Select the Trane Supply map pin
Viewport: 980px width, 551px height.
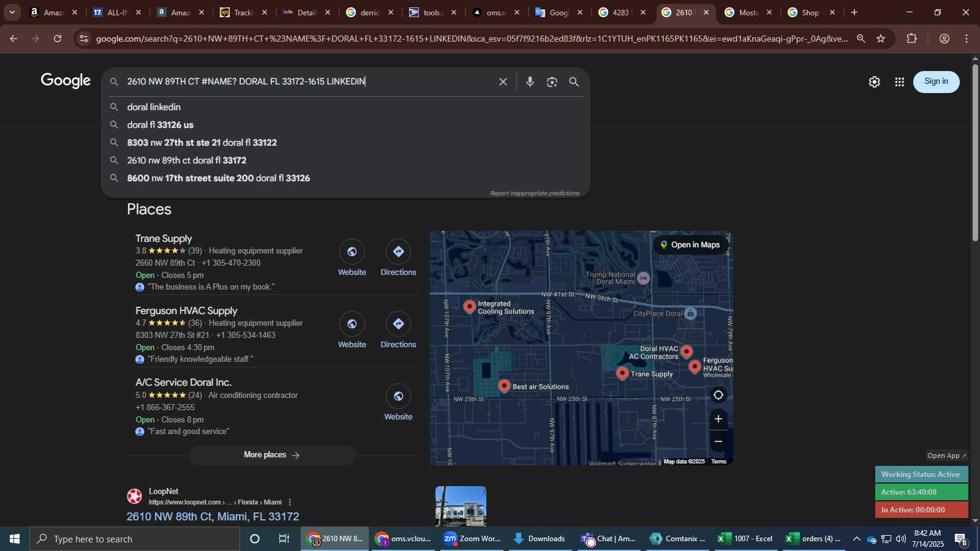click(x=622, y=372)
